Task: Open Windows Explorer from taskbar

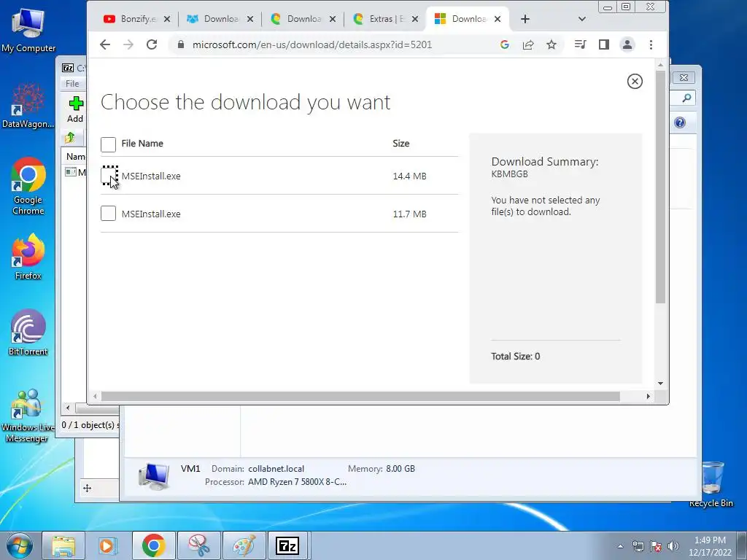Action: tap(63, 545)
